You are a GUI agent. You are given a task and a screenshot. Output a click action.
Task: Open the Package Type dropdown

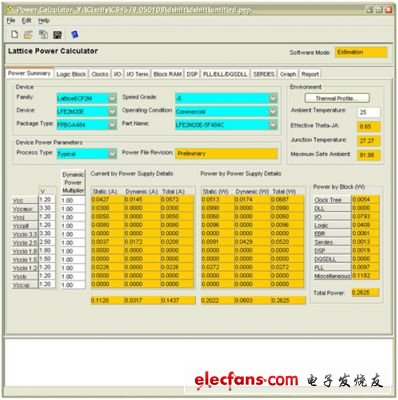tap(87, 125)
